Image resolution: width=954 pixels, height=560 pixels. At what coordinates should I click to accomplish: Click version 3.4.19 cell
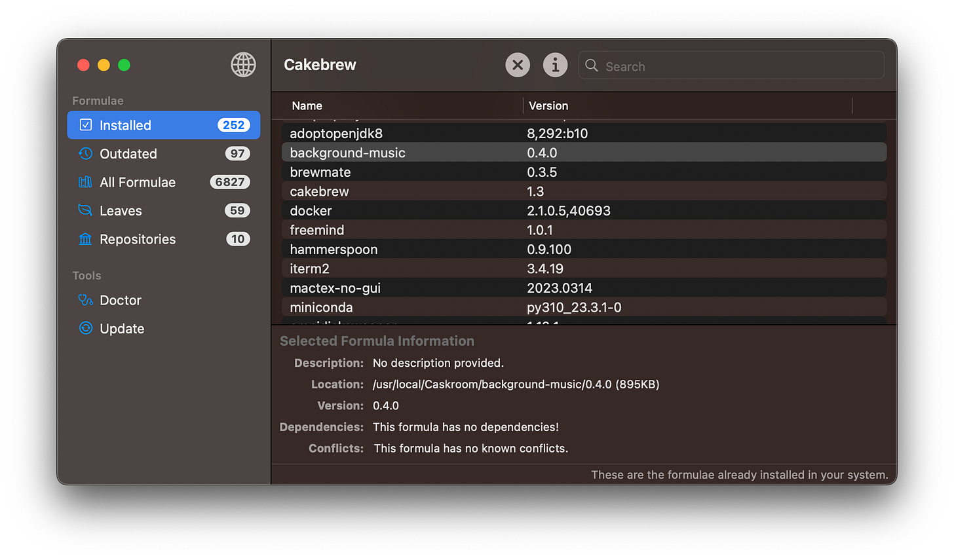pyautogui.click(x=545, y=269)
